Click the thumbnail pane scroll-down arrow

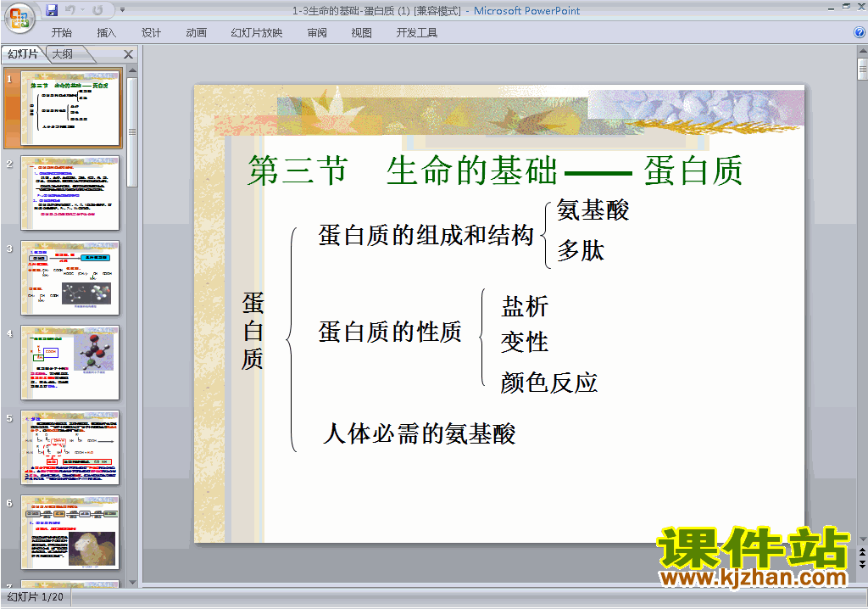pos(132,583)
